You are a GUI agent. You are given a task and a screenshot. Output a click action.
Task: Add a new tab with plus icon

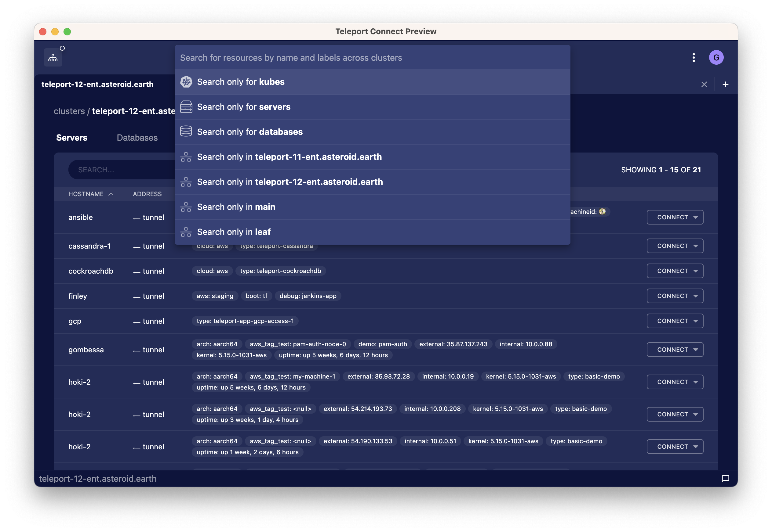725,84
